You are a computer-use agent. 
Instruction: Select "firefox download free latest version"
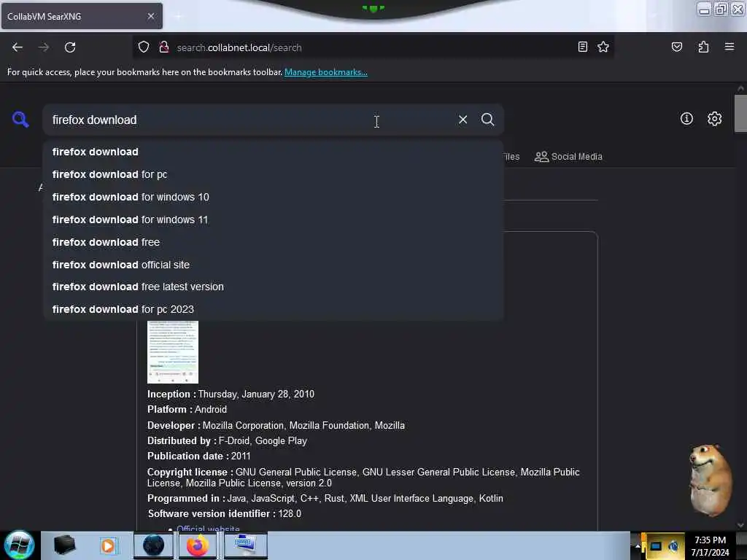[274, 287]
